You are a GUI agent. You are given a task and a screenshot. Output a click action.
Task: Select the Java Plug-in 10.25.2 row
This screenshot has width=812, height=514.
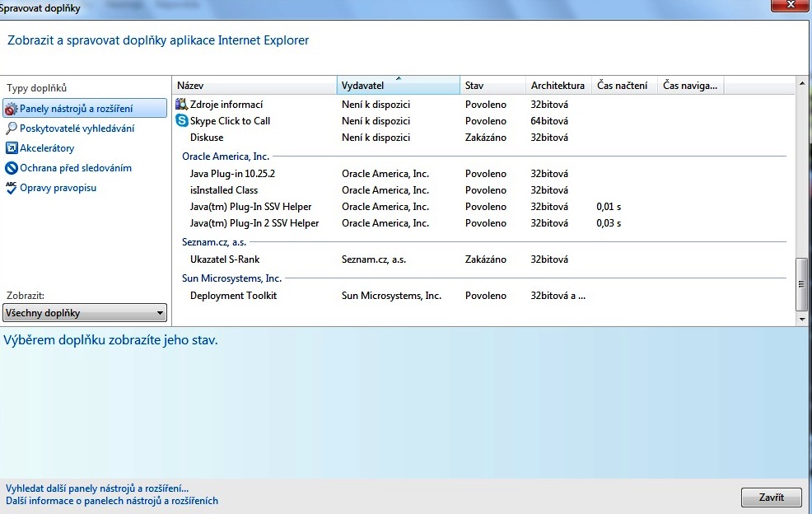[232, 174]
